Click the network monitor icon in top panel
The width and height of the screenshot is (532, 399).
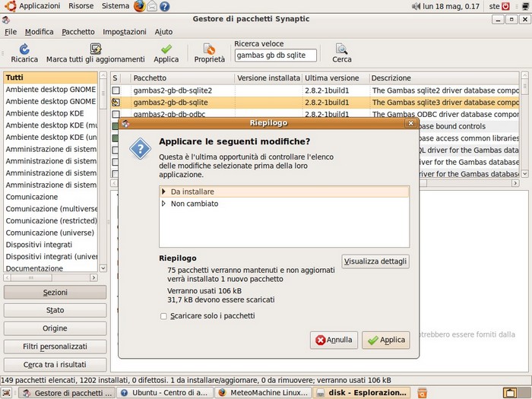526,6
